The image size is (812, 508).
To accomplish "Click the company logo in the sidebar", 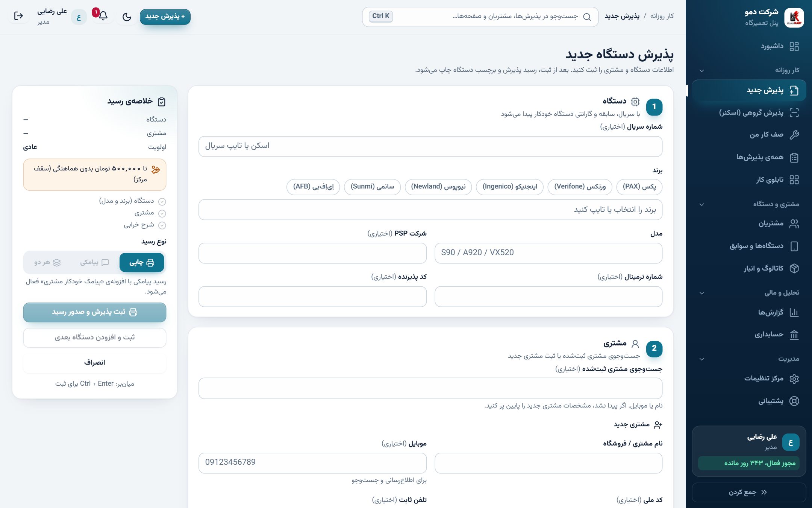I will 794,17.
